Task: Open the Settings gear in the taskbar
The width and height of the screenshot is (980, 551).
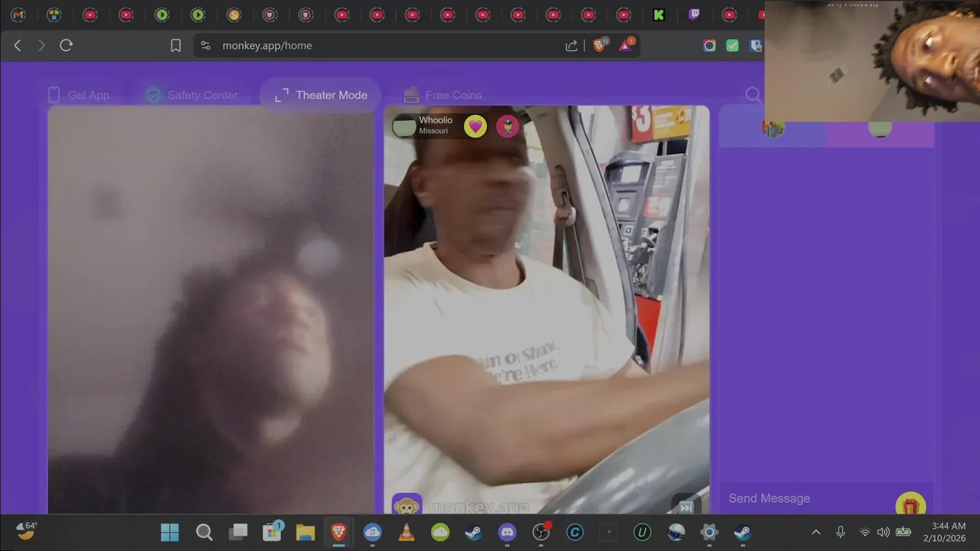Action: 709,532
